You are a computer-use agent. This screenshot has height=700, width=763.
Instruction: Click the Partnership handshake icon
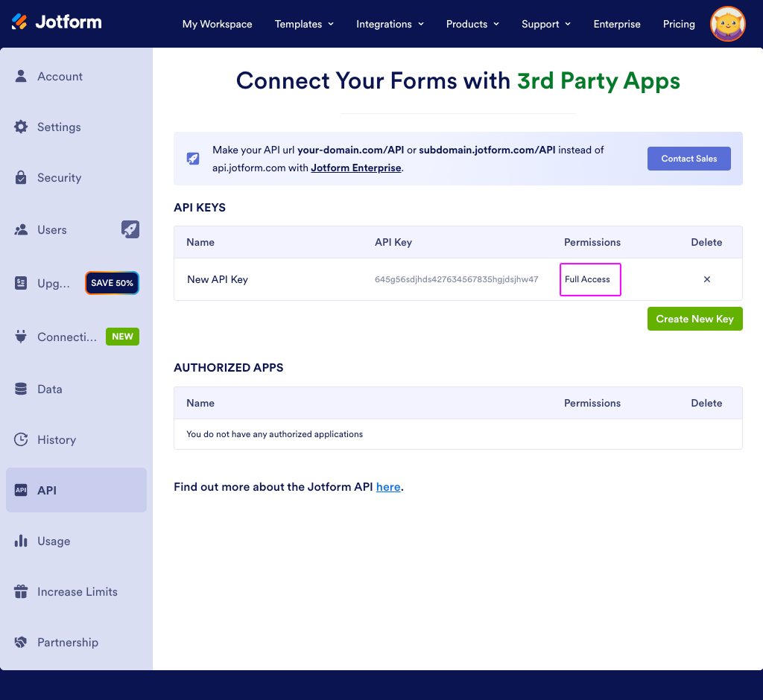(x=21, y=642)
